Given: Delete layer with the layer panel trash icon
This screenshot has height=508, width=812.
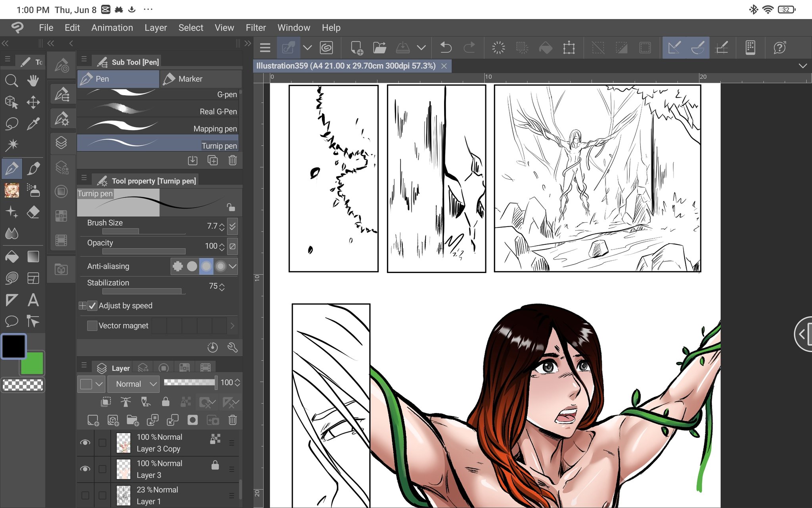Looking at the screenshot, I should click(x=233, y=420).
